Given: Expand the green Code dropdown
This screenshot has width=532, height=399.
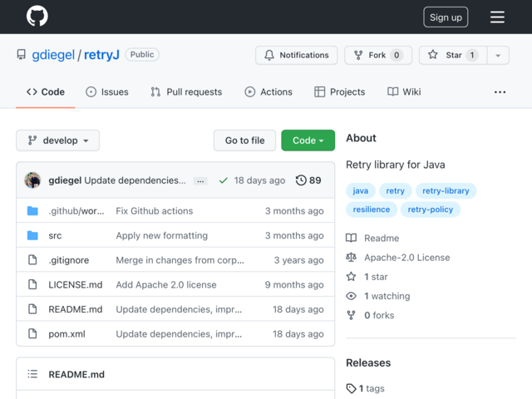Looking at the screenshot, I should [x=308, y=140].
